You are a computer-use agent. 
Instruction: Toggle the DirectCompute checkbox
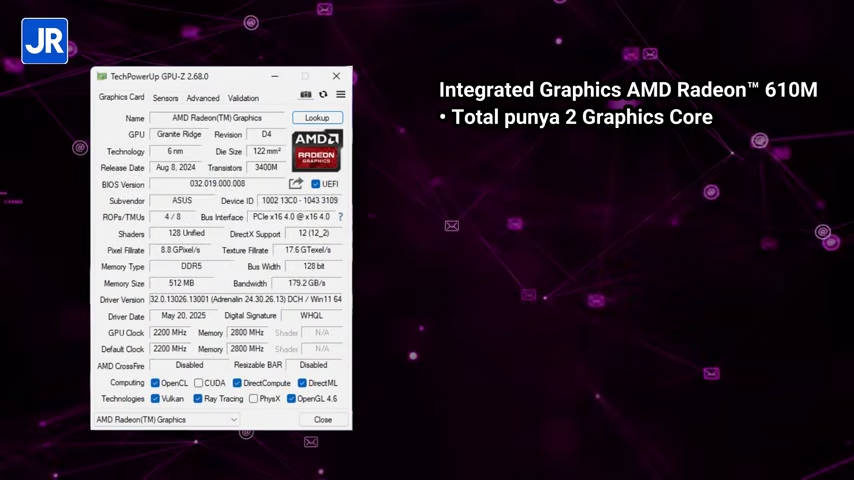[237, 383]
